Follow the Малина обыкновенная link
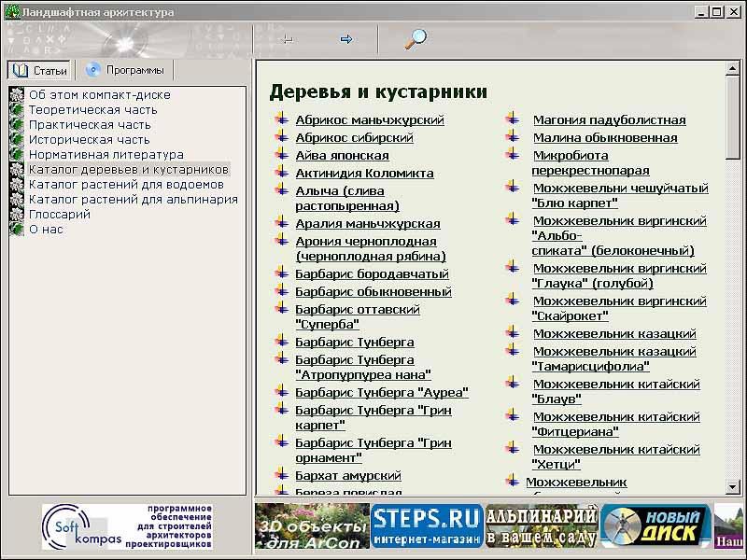The width and height of the screenshot is (747, 560). (605, 137)
